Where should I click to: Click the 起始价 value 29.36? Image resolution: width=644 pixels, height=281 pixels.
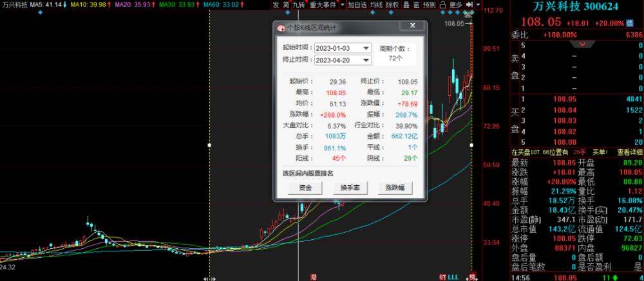(337, 82)
